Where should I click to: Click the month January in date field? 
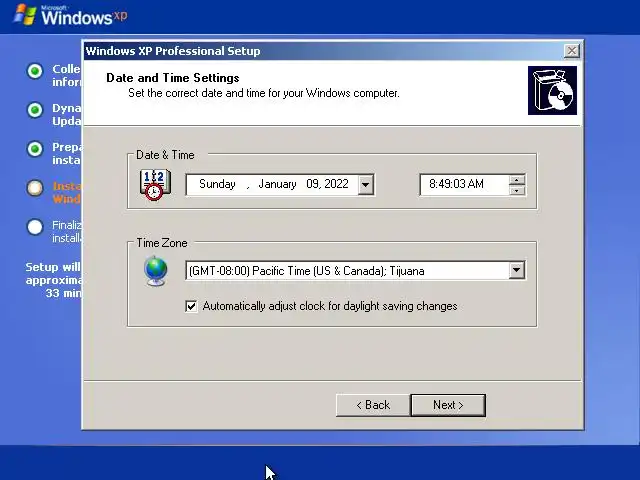pos(277,184)
